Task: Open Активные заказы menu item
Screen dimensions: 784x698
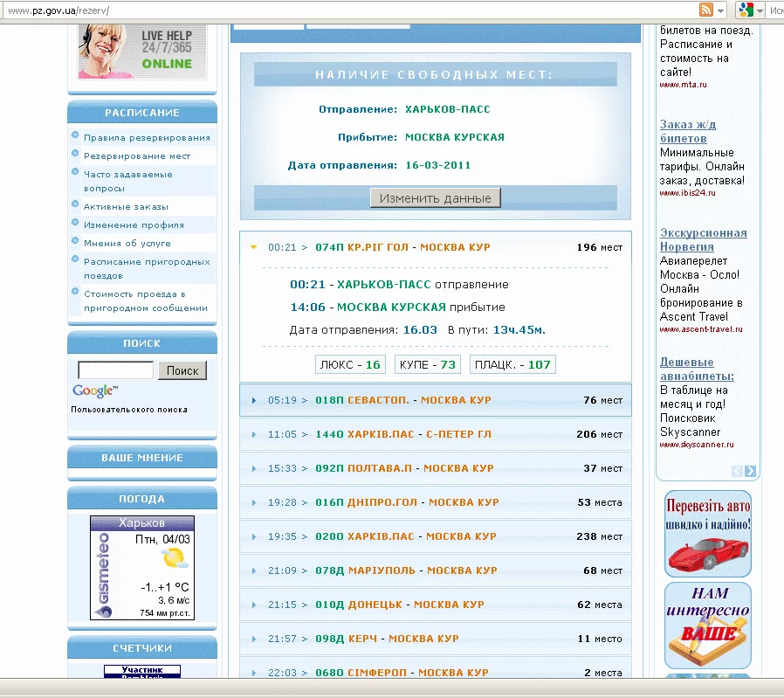Action: pyautogui.click(x=126, y=207)
